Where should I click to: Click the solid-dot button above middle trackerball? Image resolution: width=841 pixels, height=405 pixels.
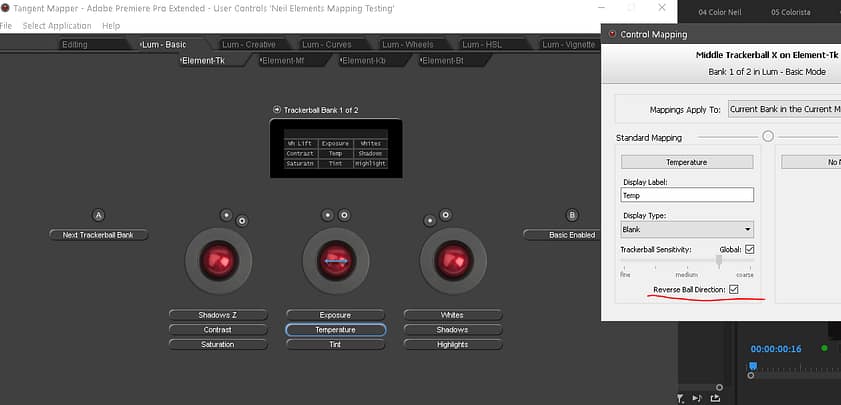point(327,216)
